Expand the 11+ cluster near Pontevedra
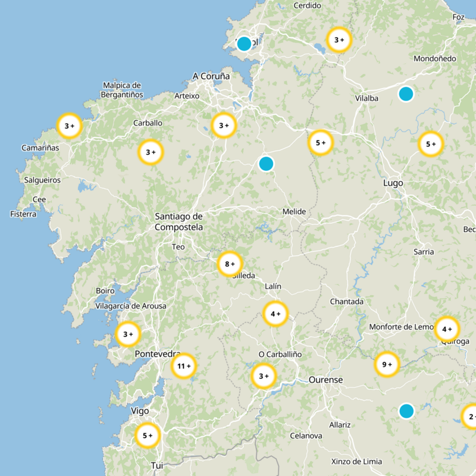This screenshot has width=476, height=476. [x=184, y=366]
